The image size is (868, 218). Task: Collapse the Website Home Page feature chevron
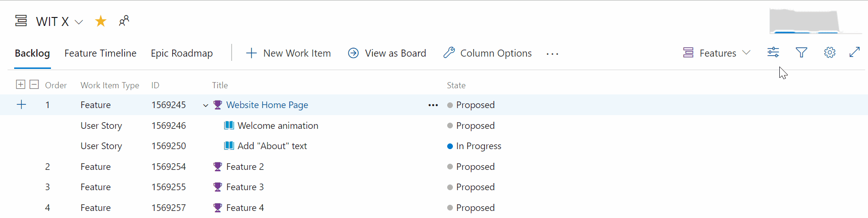point(206,105)
